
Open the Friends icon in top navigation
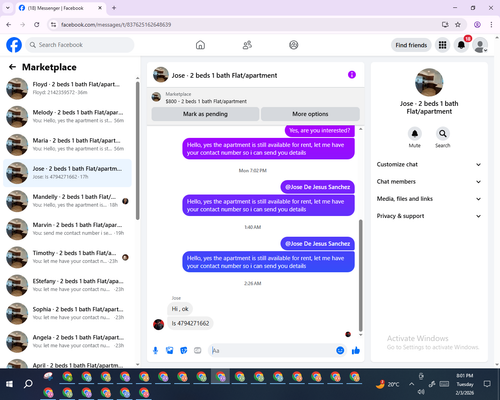(x=247, y=45)
